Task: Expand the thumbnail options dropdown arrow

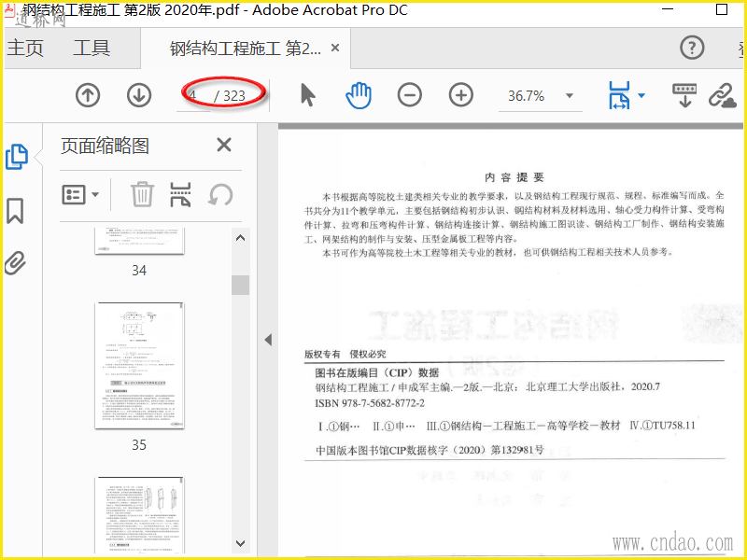Action: click(x=95, y=194)
